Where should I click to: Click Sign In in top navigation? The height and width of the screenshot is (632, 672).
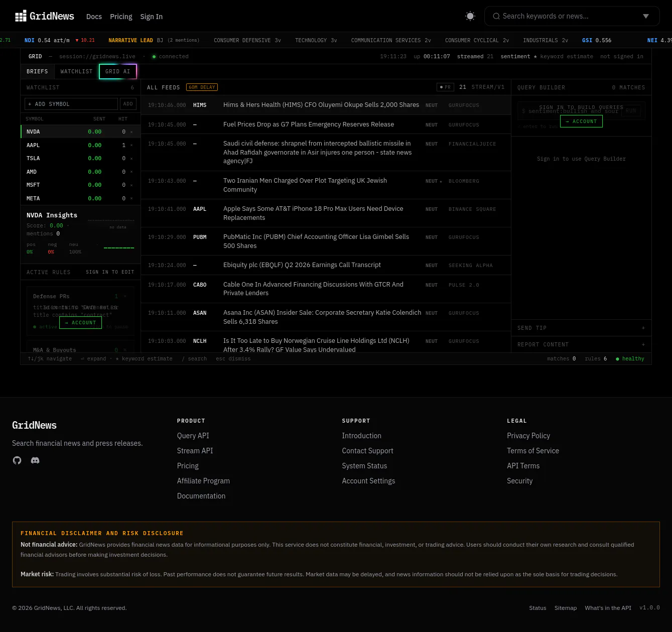click(151, 17)
